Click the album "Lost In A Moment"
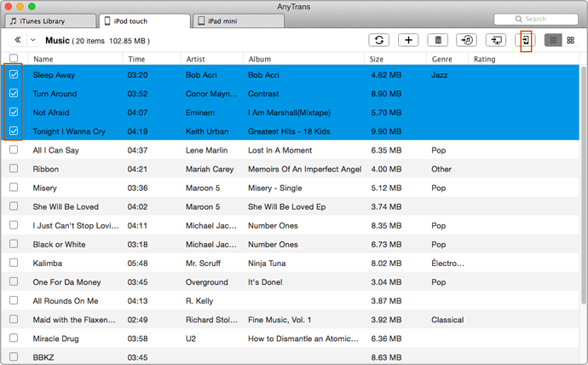The image size is (588, 365). coord(280,150)
